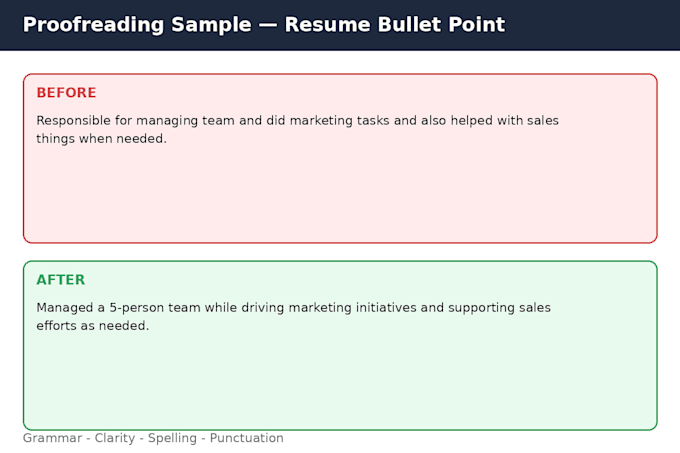Click the word "Responsible" in the before text
This screenshot has height=453, width=680.
click(73, 121)
